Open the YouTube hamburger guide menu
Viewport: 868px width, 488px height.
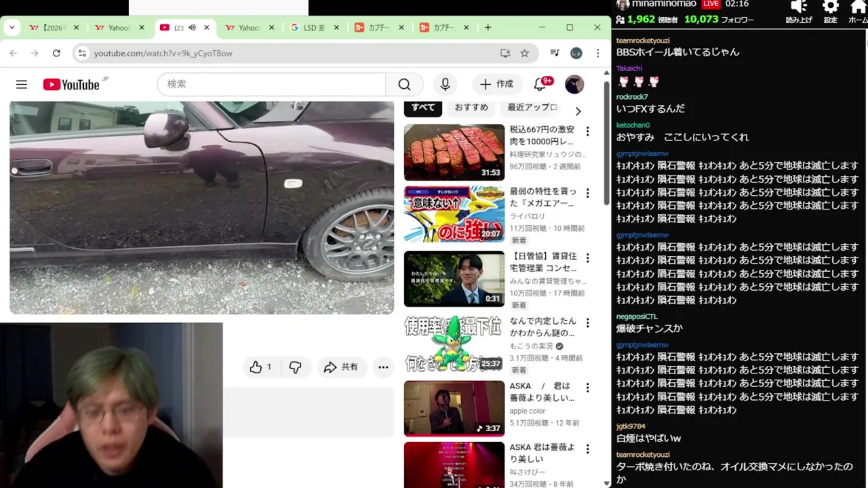click(x=22, y=84)
